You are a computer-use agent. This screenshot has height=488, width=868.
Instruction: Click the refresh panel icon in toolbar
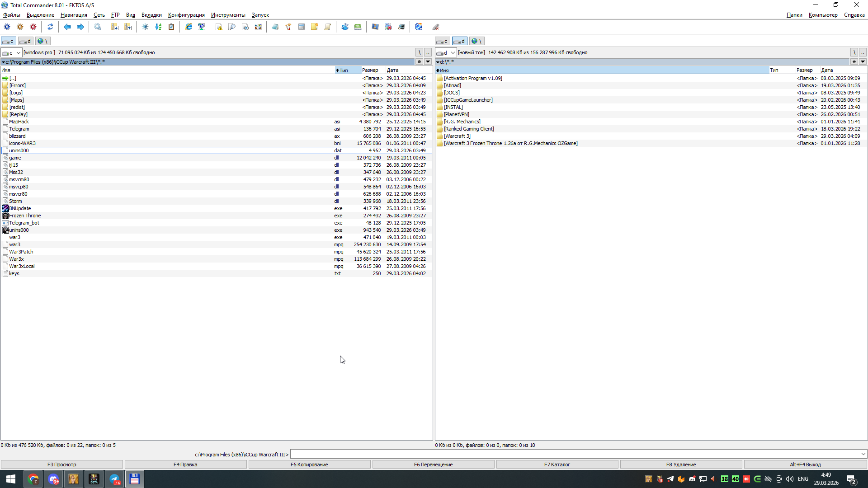point(50,27)
